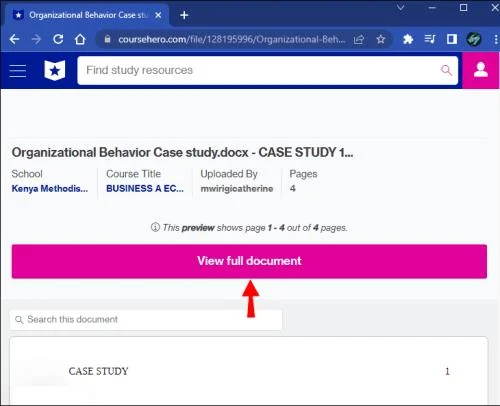This screenshot has height=406, width=500.
Task: Go to the browser home page
Action: [80, 39]
